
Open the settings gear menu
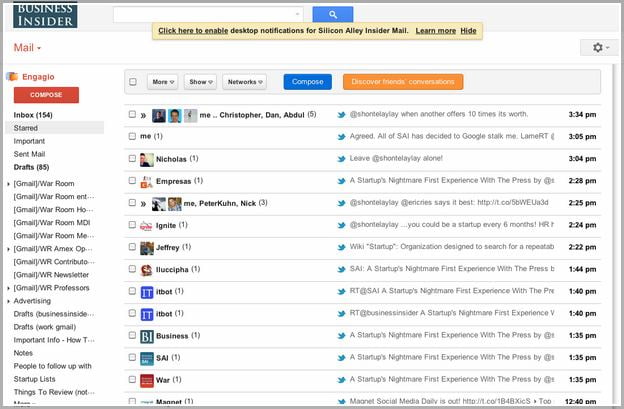coord(601,48)
